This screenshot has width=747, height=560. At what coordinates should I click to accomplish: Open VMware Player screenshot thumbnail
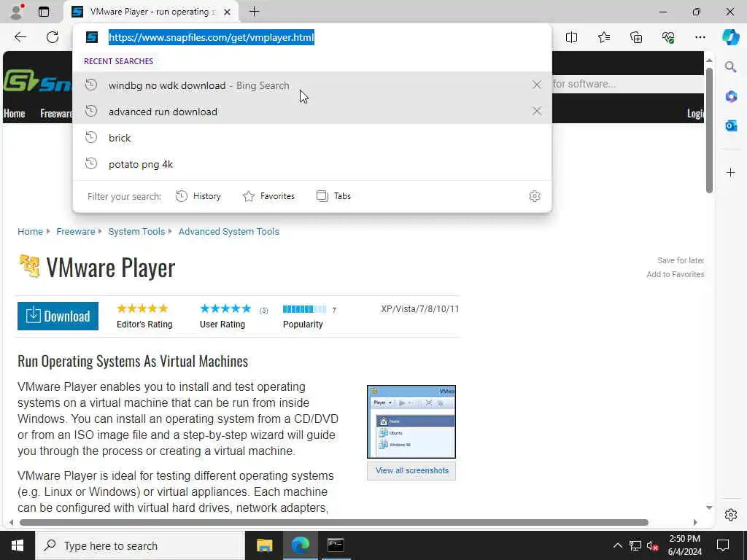tap(411, 422)
